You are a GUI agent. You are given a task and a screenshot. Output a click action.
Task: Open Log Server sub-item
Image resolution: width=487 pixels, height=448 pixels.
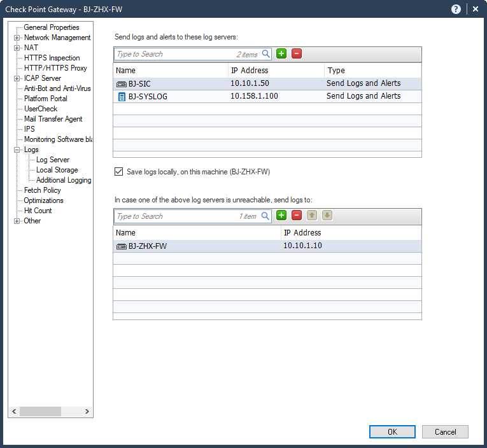[53, 160]
